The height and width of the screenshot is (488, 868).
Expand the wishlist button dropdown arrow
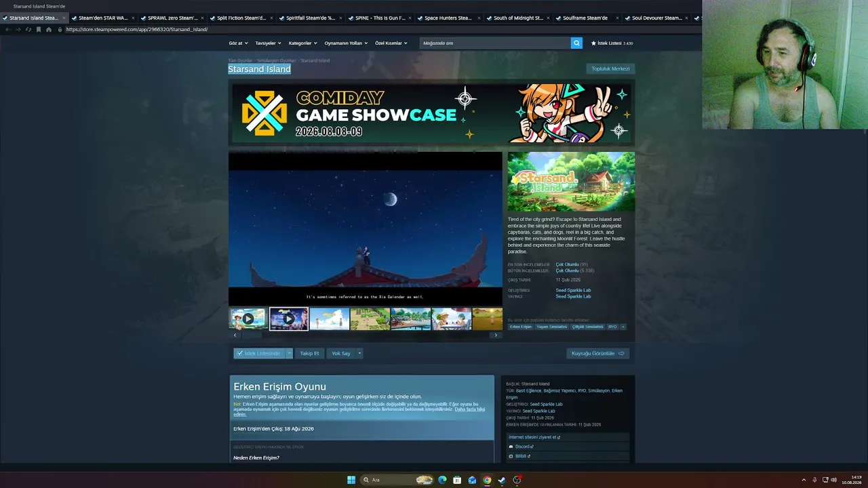(x=290, y=353)
